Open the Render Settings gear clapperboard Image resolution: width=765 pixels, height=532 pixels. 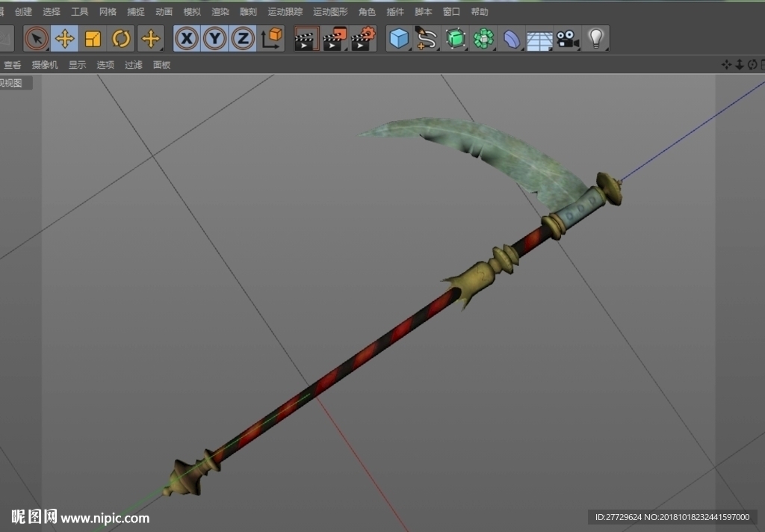click(364, 39)
